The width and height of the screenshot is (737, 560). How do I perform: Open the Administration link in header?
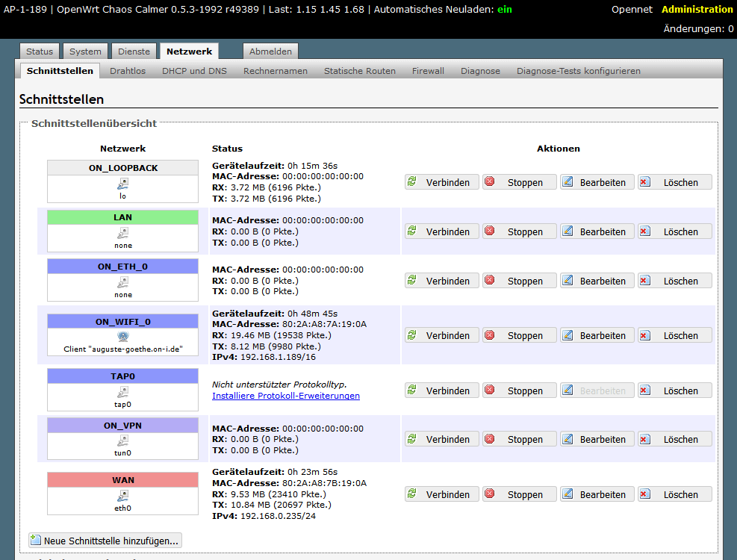tap(697, 9)
